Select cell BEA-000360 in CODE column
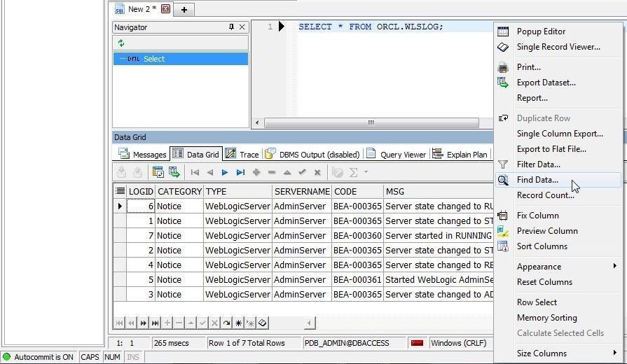This screenshot has height=364, width=627. tap(357, 236)
